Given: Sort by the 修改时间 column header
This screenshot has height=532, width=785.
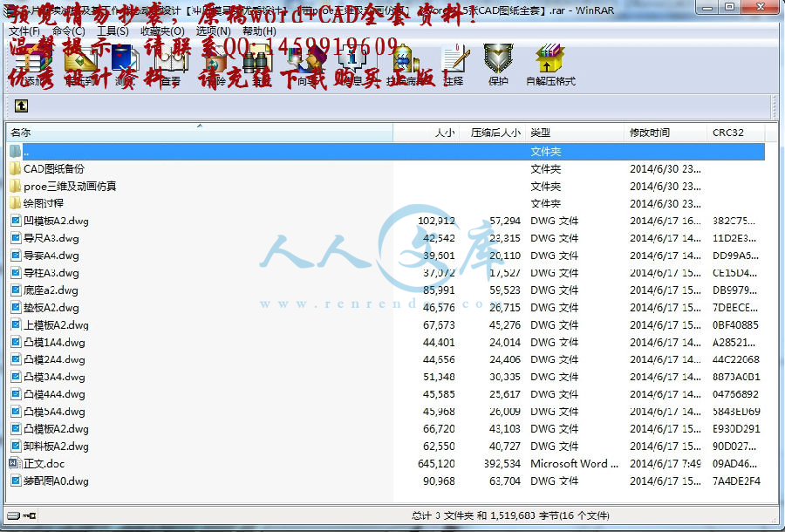Looking at the screenshot, I should point(666,133).
